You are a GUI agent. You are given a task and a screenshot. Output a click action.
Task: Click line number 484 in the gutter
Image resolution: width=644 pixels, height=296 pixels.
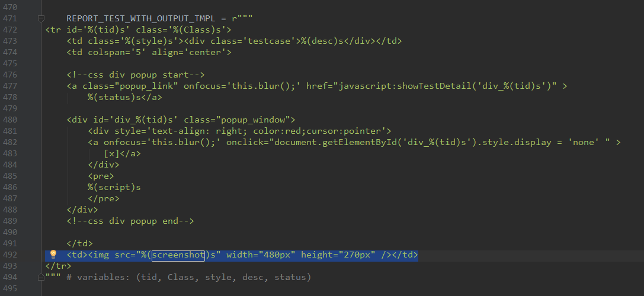tap(10, 165)
